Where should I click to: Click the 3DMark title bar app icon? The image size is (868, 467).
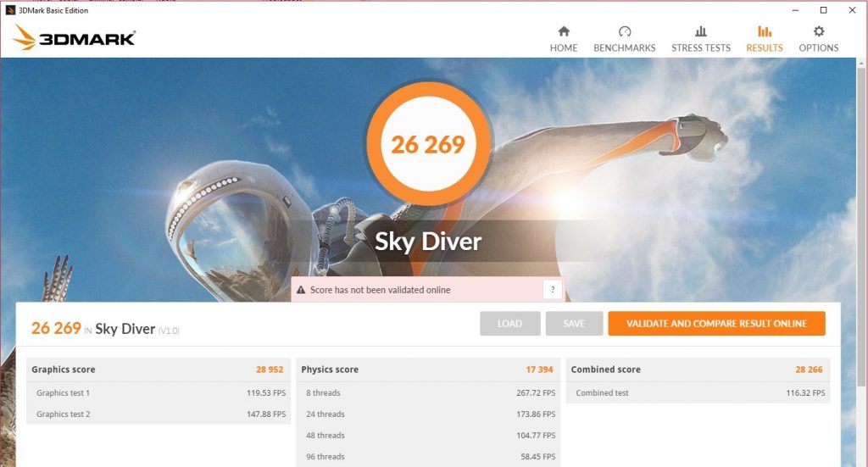click(10, 10)
